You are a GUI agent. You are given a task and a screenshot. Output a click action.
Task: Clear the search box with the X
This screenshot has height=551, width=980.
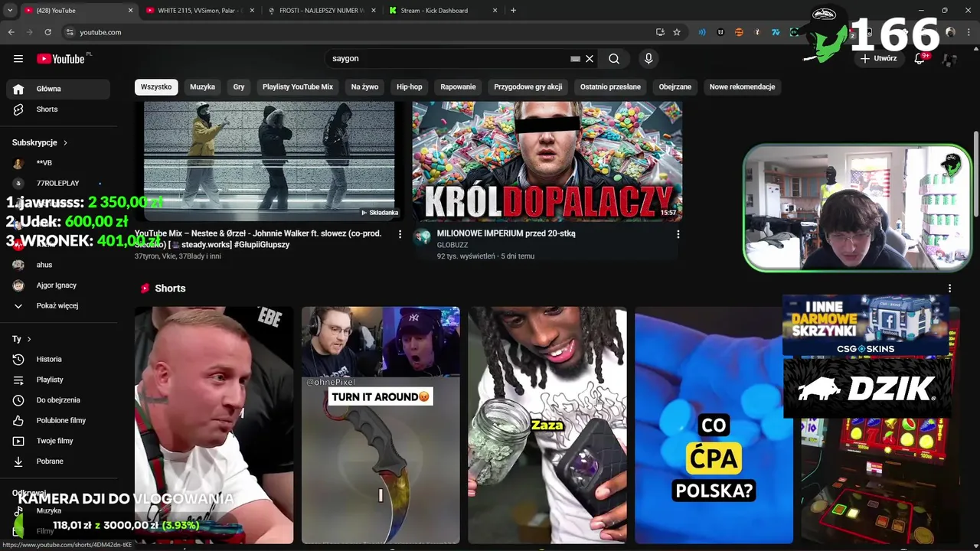[590, 58]
